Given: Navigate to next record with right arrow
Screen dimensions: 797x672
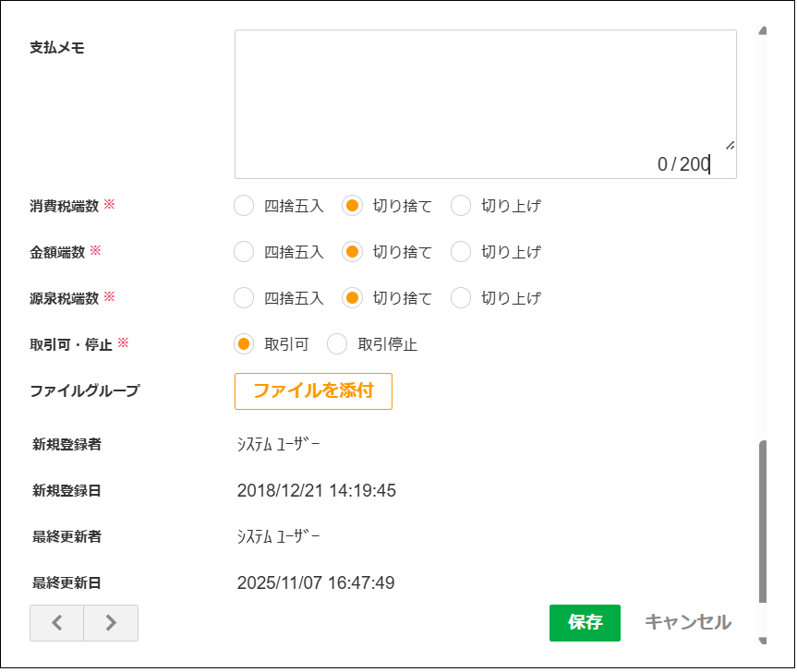Looking at the screenshot, I should (x=111, y=623).
